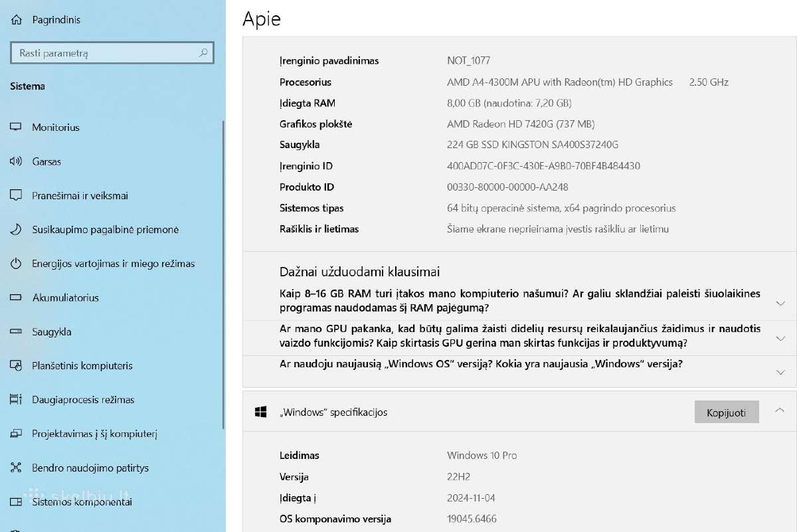Open Susikaupimo pagalbinė priemonė page
This screenshot has width=797, height=532.
[106, 230]
